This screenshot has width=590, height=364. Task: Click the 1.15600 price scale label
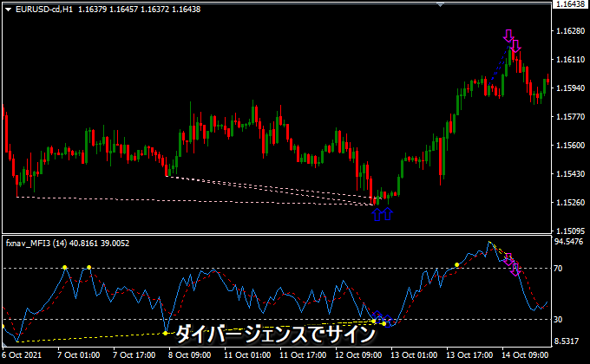(x=570, y=145)
